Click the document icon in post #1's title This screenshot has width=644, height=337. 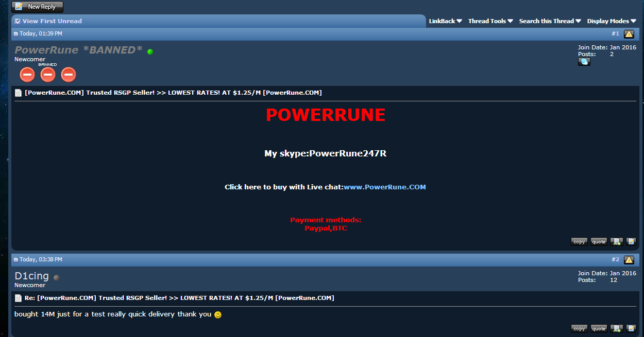click(x=18, y=93)
